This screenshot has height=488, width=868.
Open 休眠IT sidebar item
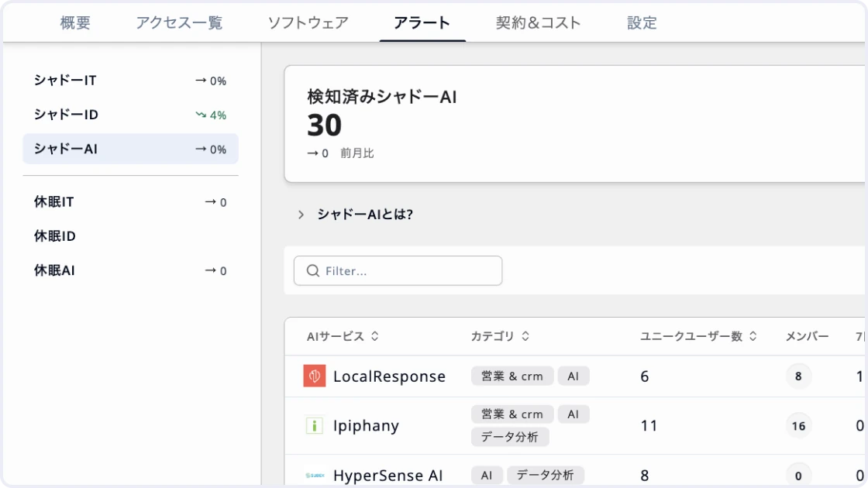pos(131,202)
